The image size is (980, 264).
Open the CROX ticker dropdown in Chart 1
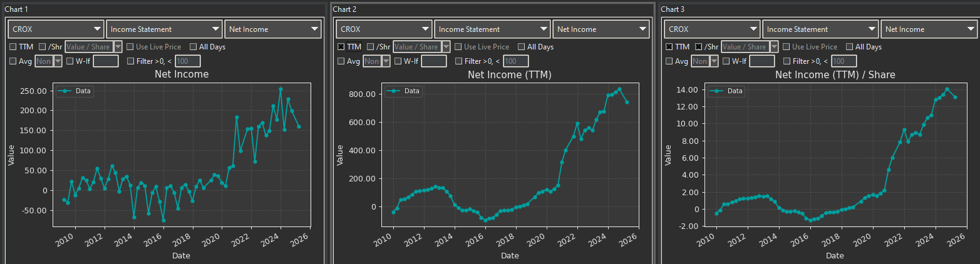pos(56,29)
